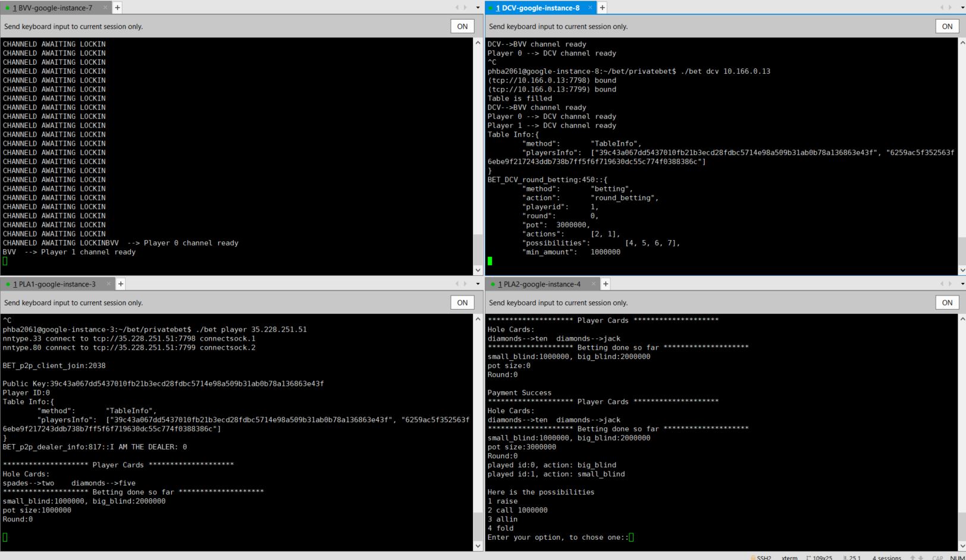This screenshot has height=560, width=966.
Task: Open new tab next to DCV-google-instance-8
Action: pyautogui.click(x=602, y=8)
